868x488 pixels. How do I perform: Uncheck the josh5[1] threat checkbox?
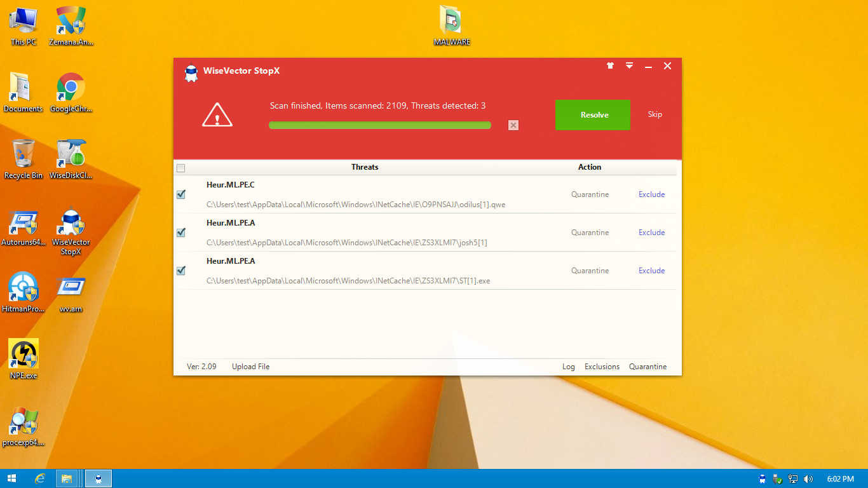pyautogui.click(x=181, y=233)
